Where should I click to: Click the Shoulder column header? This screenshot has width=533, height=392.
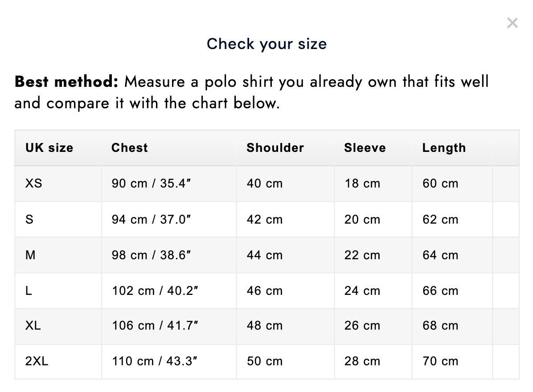[275, 148]
